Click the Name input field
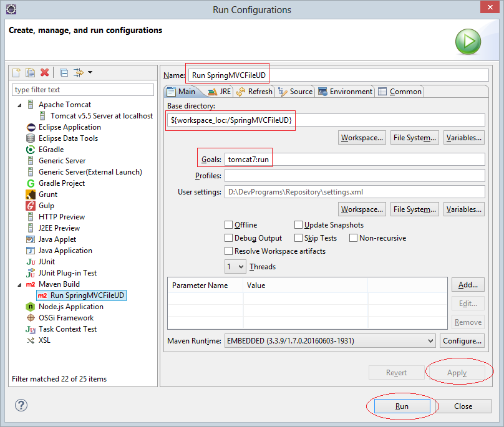The height and width of the screenshot is (427, 504). (339, 75)
